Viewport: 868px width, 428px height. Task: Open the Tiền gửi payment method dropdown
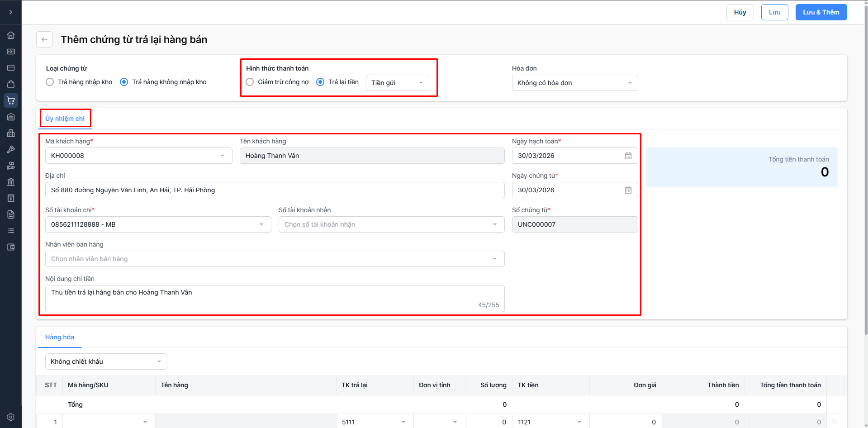click(x=397, y=83)
